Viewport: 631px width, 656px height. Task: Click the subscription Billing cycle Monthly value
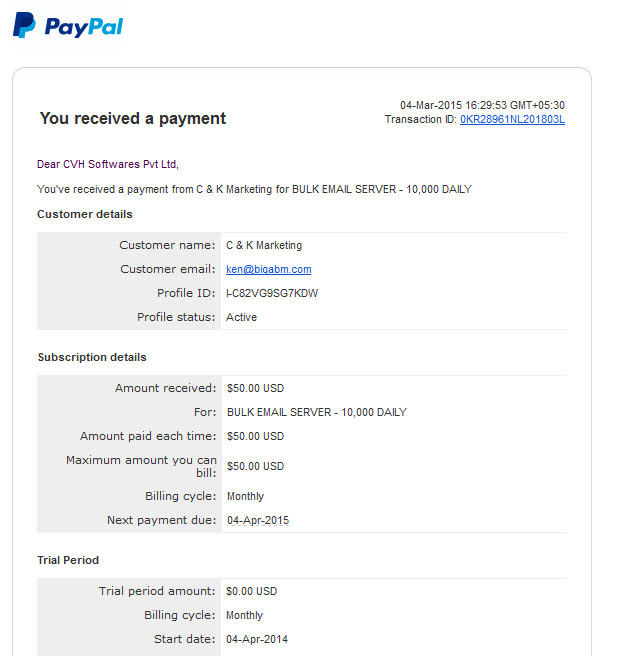point(245,496)
